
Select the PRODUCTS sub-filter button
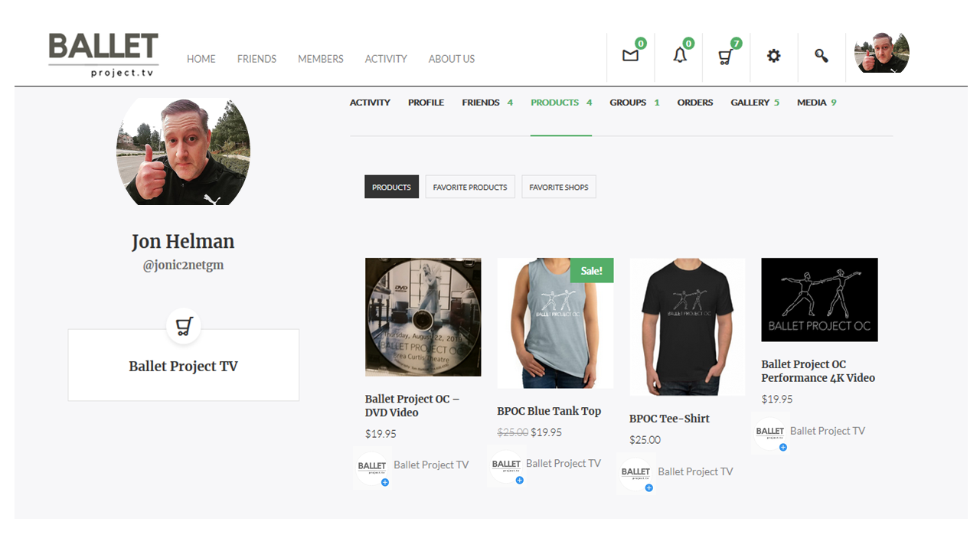[x=391, y=187]
